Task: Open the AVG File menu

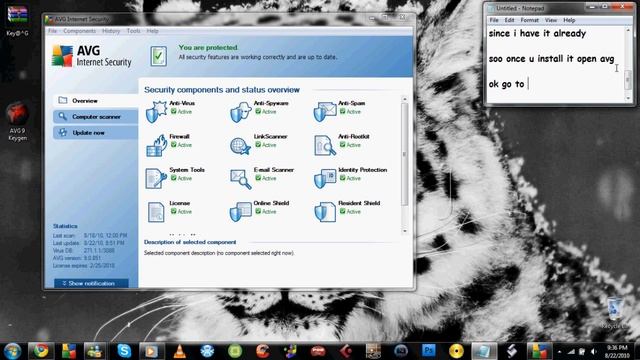Action: [53, 31]
